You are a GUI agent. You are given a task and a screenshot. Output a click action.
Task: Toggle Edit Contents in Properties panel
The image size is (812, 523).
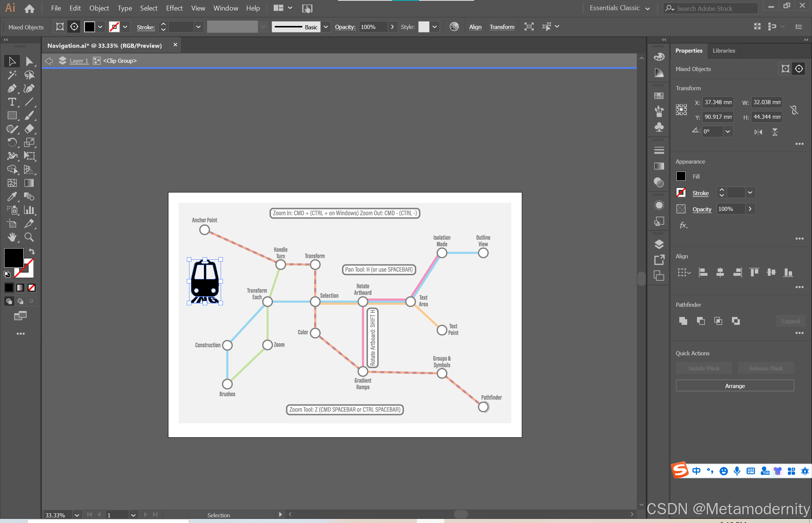click(799, 69)
